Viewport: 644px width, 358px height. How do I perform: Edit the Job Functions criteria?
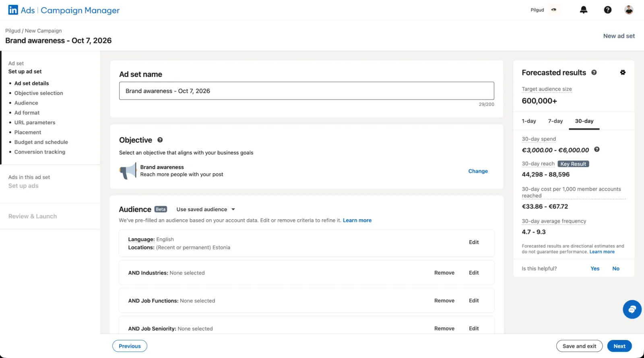point(474,300)
